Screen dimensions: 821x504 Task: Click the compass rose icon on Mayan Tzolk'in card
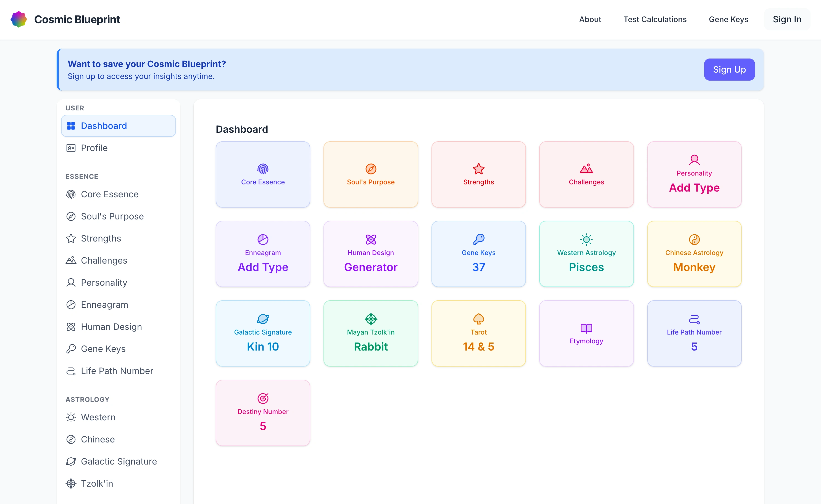pos(371,319)
